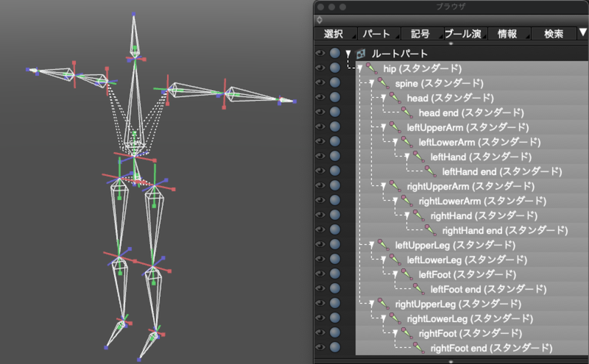Toggle eye visibility for spine joint
This screenshot has height=364, width=589.
[320, 82]
